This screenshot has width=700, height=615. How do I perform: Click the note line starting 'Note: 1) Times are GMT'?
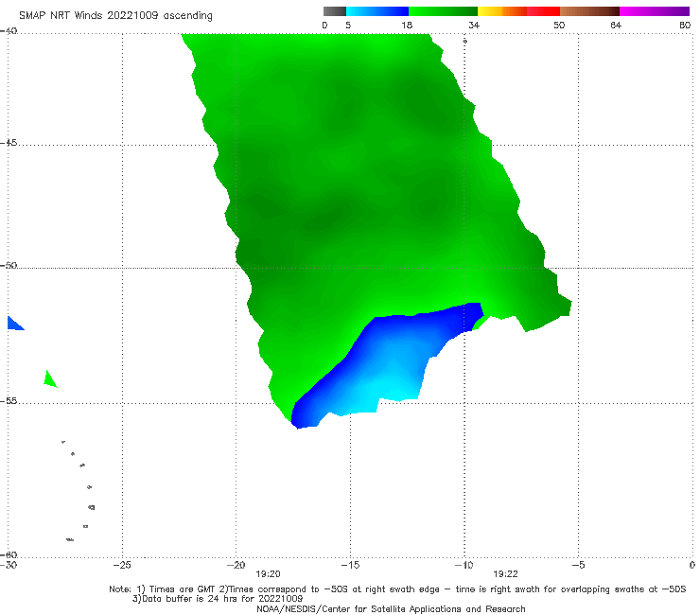click(397, 589)
